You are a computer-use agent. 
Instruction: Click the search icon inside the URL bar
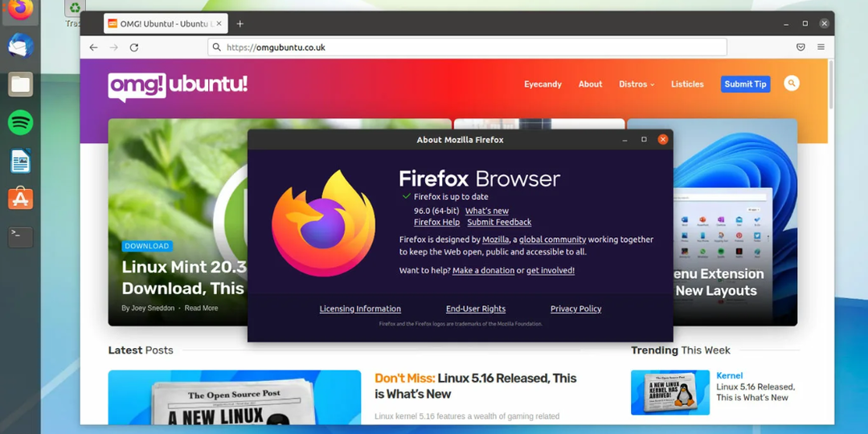pos(217,47)
